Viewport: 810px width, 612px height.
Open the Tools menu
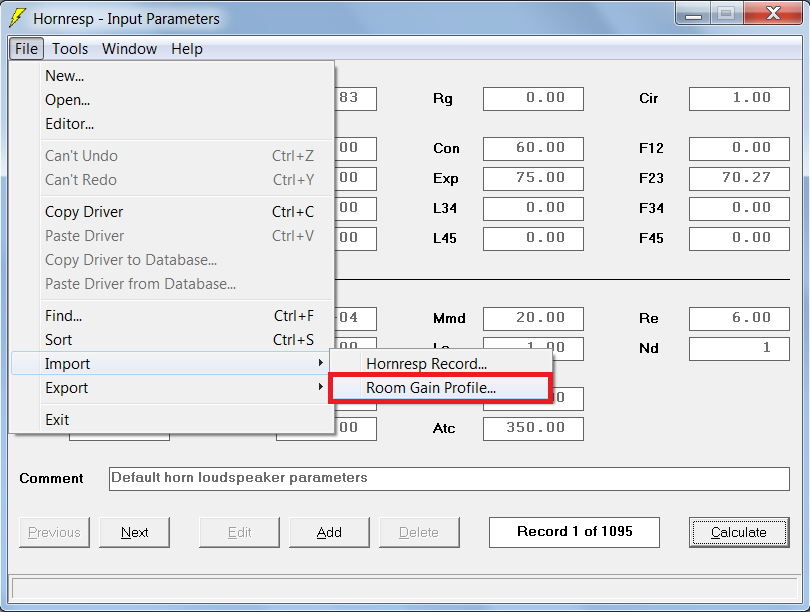point(70,49)
